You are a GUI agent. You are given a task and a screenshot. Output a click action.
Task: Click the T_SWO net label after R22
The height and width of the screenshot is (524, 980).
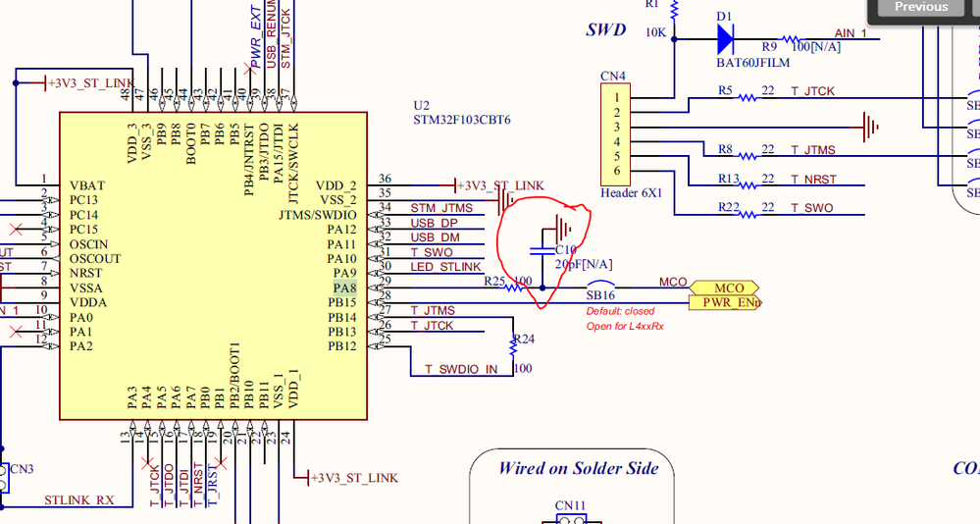coord(812,208)
